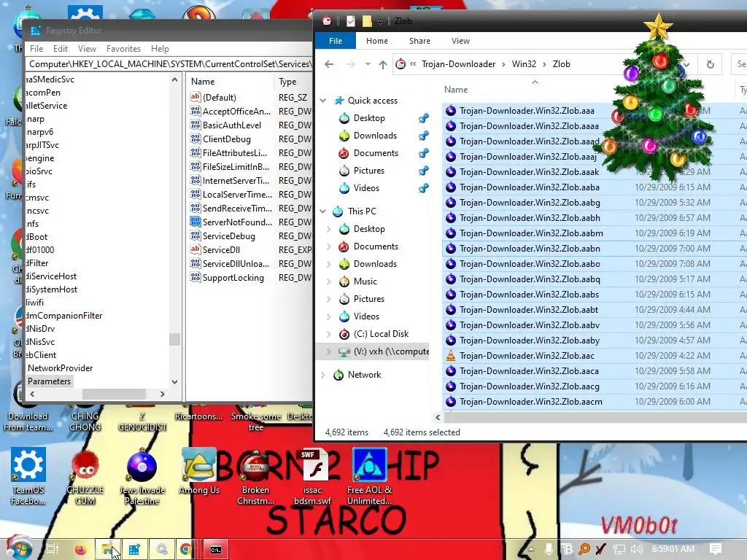Open the Among Us desktop shortcut
The height and width of the screenshot is (560, 747).
point(199,472)
